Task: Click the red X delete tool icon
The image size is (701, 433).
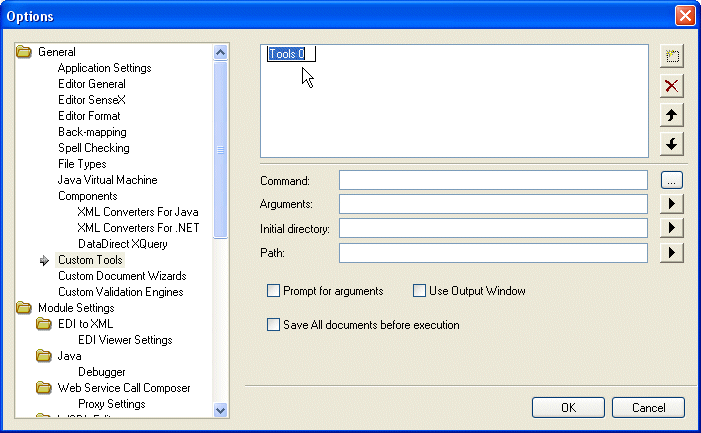Action: click(672, 86)
